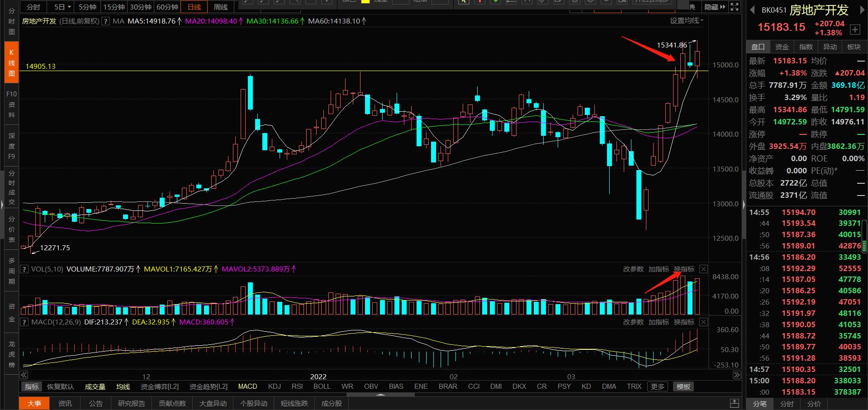Open 5日 period dropdown arrow

(x=69, y=7)
